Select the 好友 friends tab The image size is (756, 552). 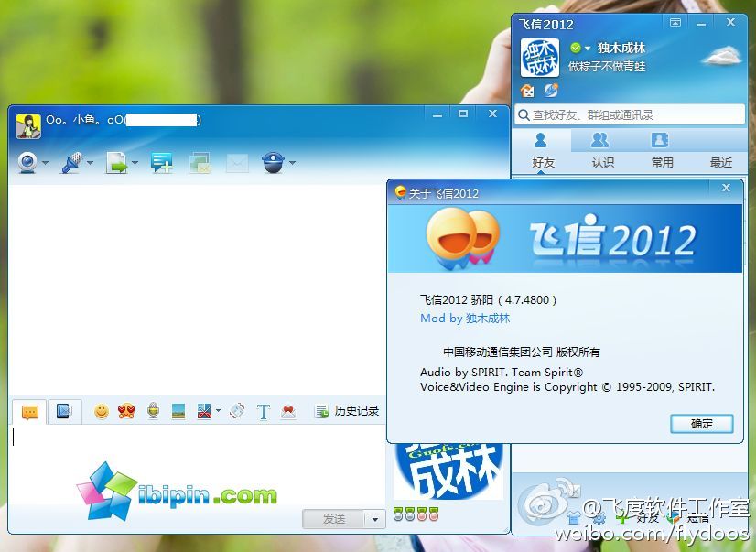click(542, 151)
